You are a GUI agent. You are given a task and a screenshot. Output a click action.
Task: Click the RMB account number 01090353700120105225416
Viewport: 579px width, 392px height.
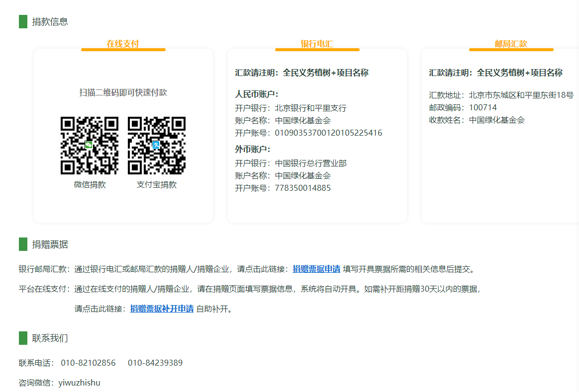point(329,133)
